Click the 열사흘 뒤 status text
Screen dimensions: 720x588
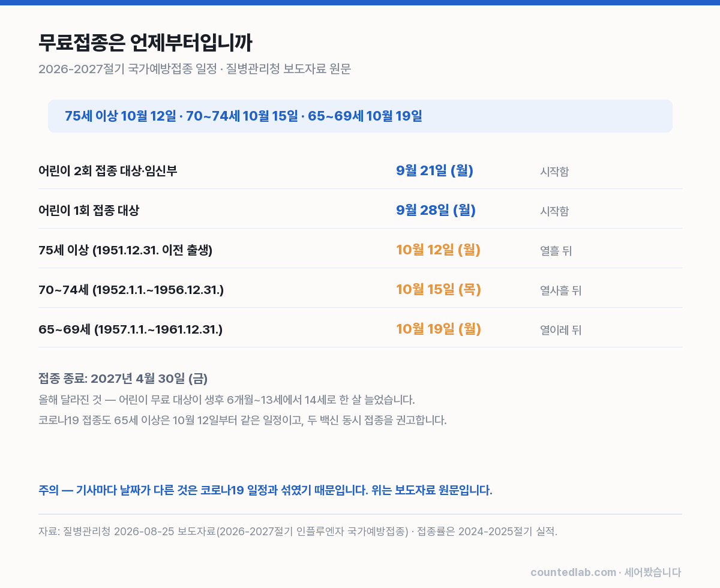(x=561, y=290)
